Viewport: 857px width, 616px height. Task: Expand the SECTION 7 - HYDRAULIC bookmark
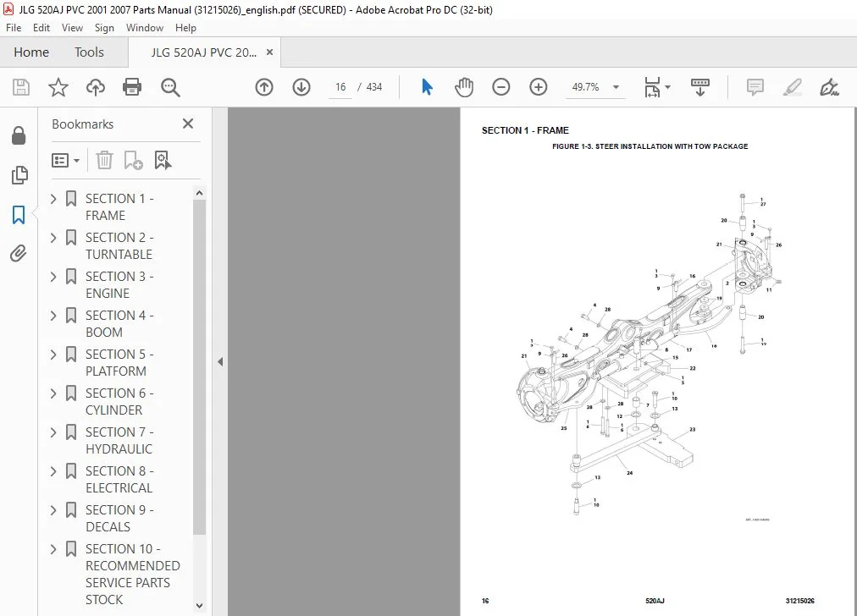[x=53, y=432]
